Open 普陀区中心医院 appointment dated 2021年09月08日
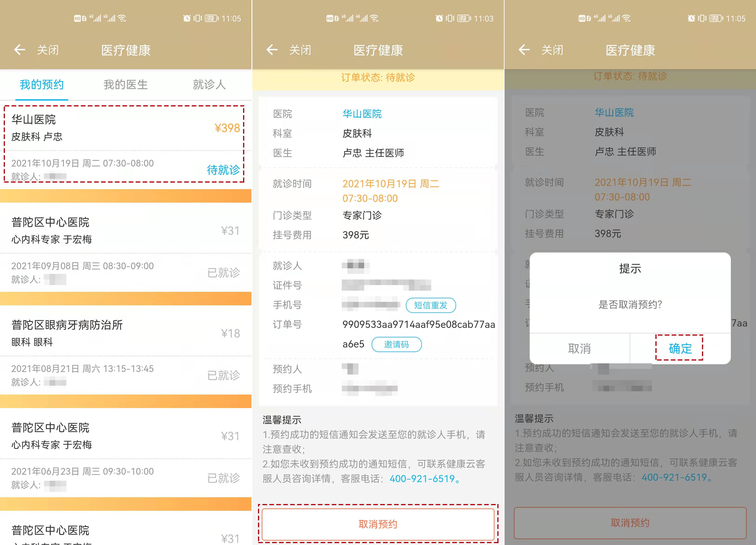The width and height of the screenshot is (756, 545). pos(126,247)
